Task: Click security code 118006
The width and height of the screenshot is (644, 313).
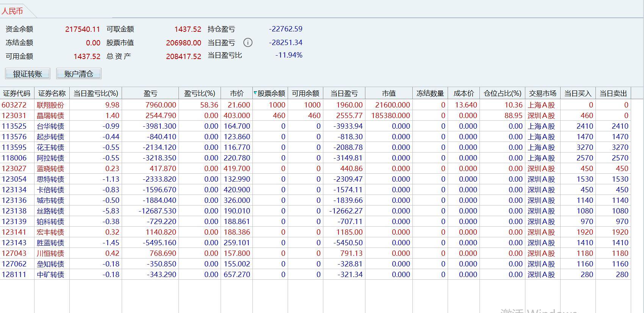Action: (x=14, y=158)
